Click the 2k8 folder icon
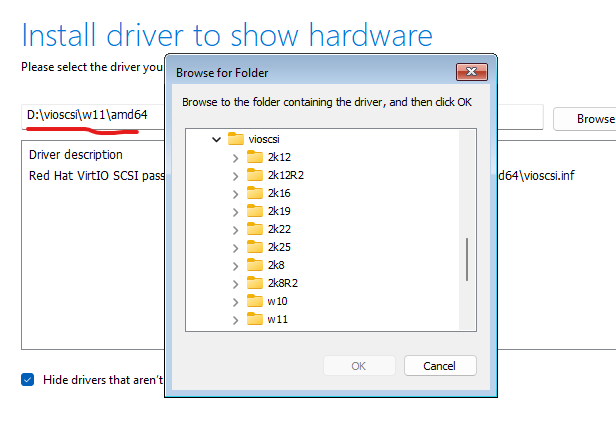616x434 pixels. click(255, 265)
